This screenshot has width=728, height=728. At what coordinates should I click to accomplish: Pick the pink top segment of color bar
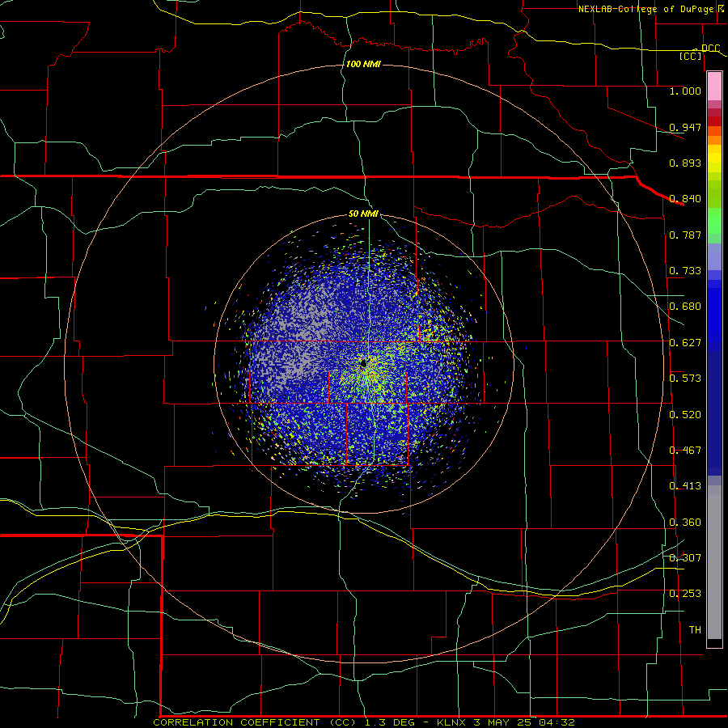[714, 87]
